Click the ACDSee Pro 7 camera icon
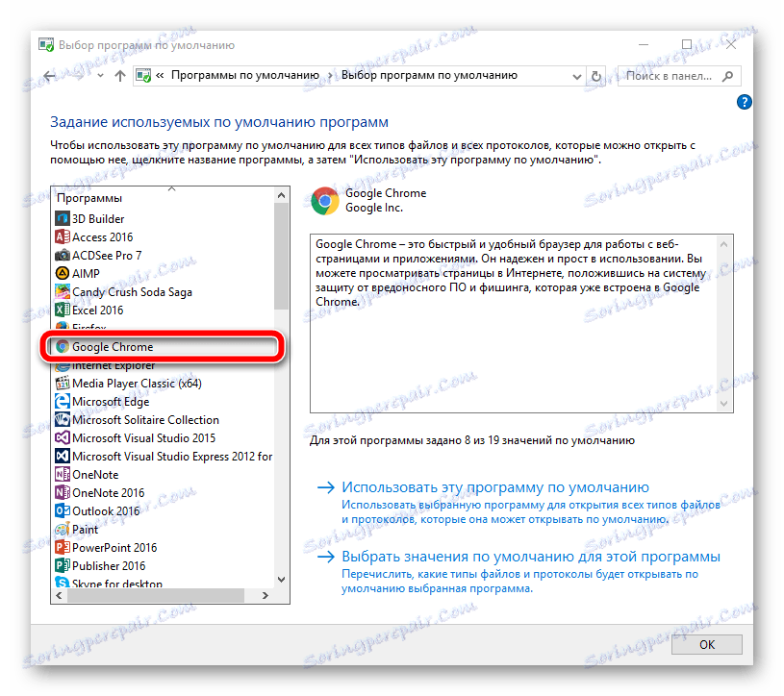784x696 pixels. coord(62,256)
